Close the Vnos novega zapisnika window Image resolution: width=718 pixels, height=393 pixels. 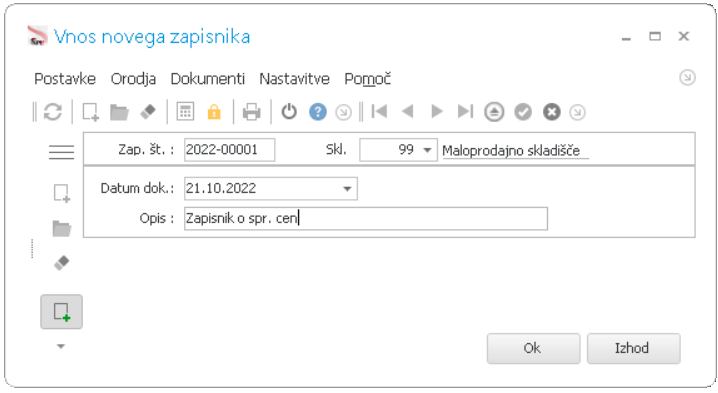[684, 36]
